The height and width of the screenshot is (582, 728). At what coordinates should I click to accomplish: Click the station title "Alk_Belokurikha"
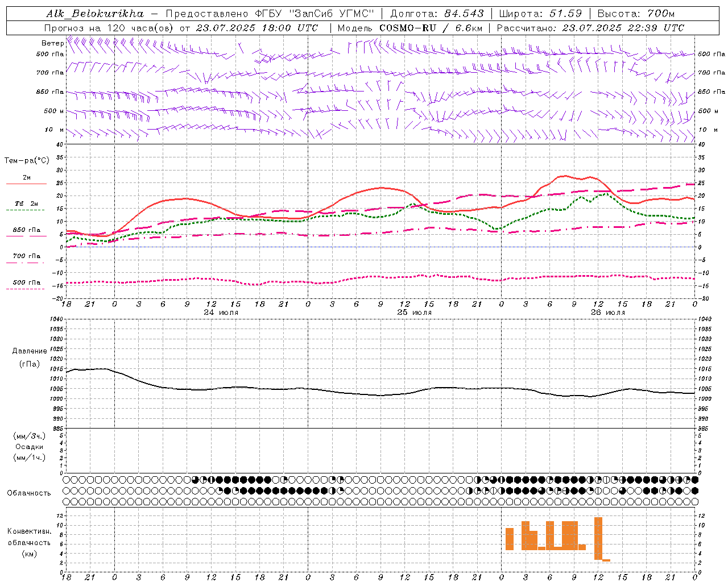[95, 14]
